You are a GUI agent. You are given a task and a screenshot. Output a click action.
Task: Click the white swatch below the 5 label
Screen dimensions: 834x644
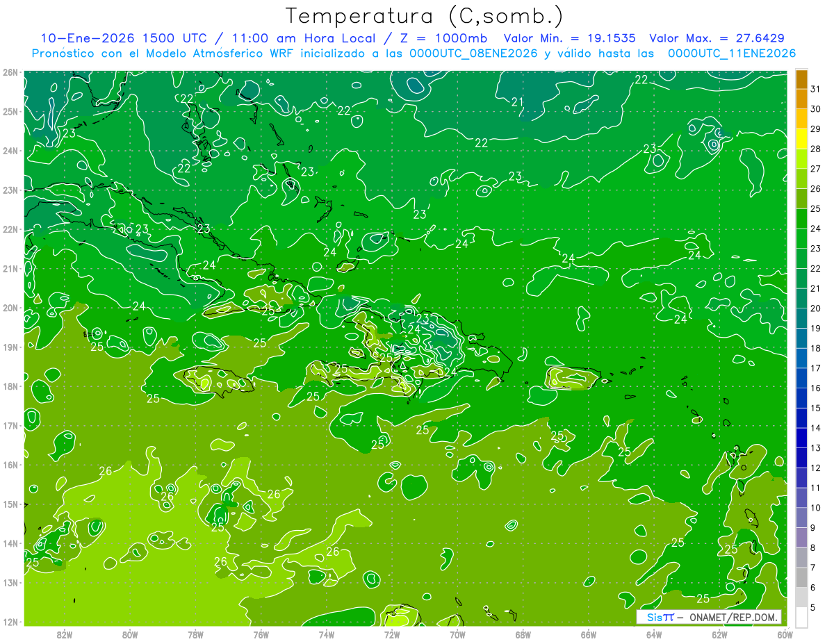point(801,617)
